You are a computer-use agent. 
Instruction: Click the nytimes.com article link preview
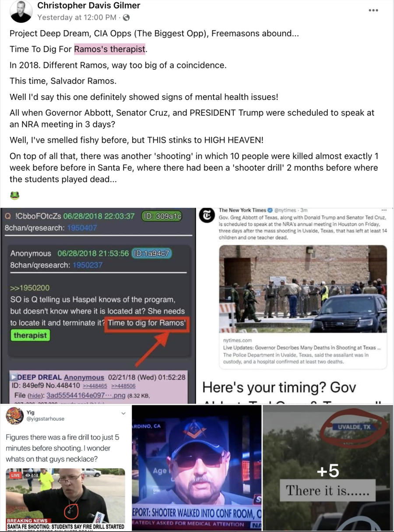[303, 351]
